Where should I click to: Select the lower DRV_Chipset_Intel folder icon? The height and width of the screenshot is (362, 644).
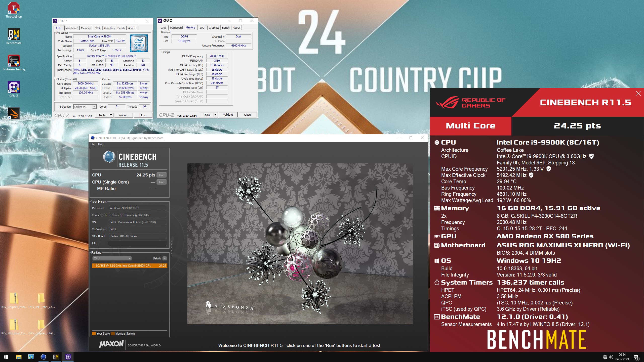click(x=41, y=325)
